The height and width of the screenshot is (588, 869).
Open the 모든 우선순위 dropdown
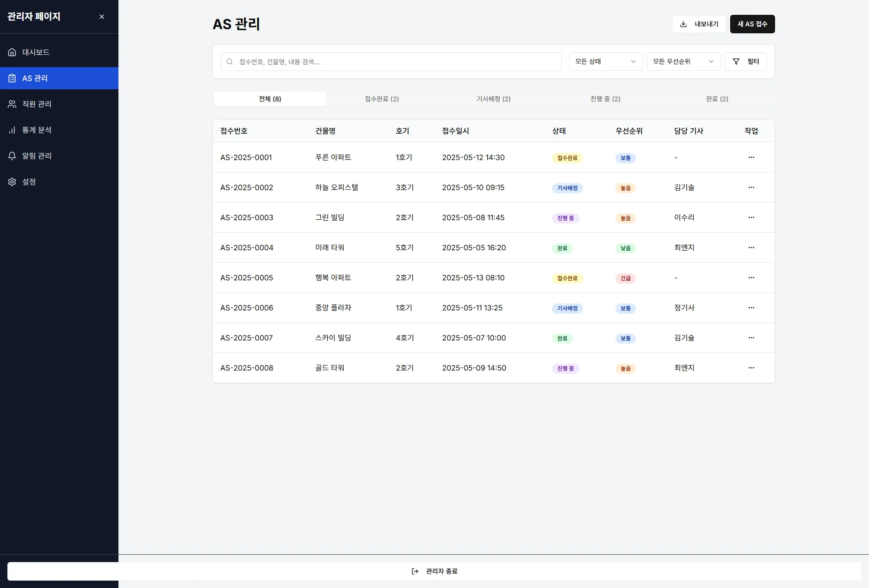[x=683, y=62]
